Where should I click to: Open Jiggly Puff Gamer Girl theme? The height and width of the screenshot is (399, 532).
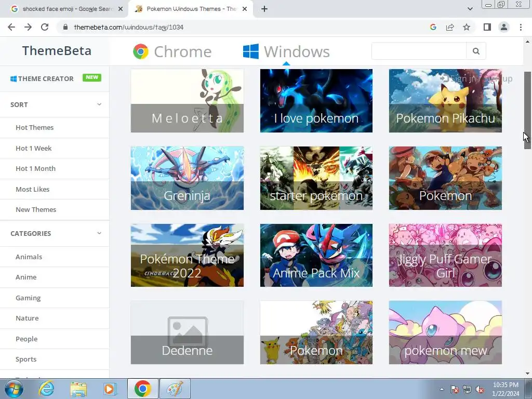(x=445, y=255)
